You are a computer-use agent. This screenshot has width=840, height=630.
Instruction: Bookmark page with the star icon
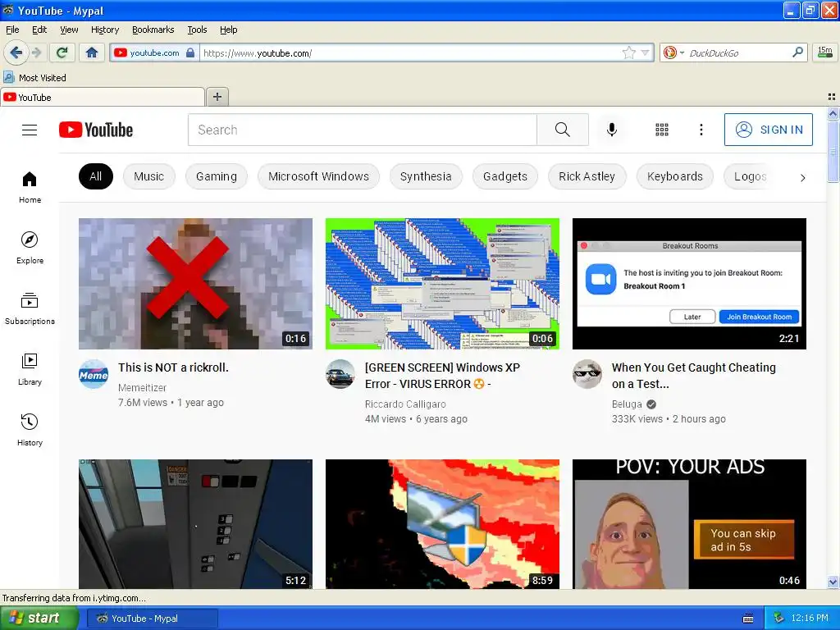pos(629,52)
